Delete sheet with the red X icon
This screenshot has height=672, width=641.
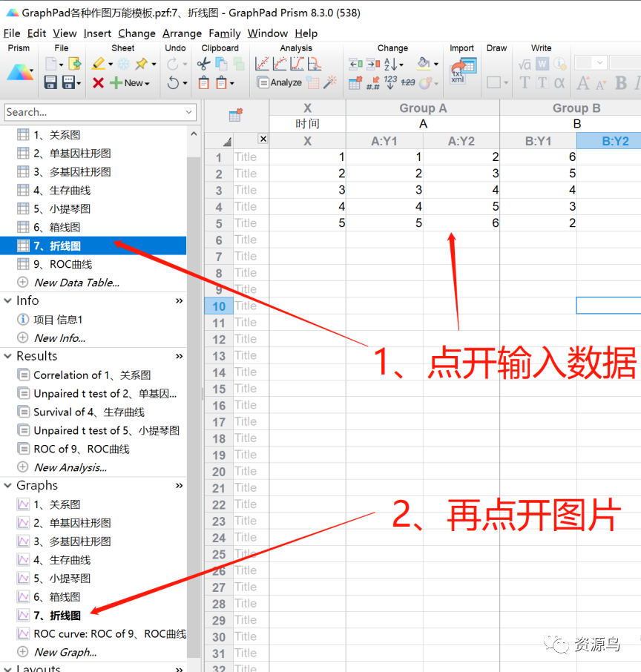(x=98, y=82)
